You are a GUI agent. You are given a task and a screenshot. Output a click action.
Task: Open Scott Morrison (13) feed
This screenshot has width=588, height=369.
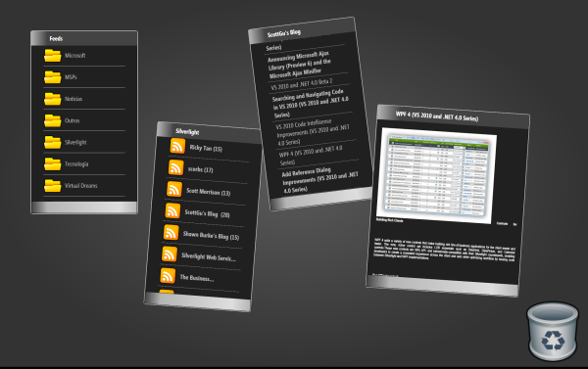coord(208,192)
